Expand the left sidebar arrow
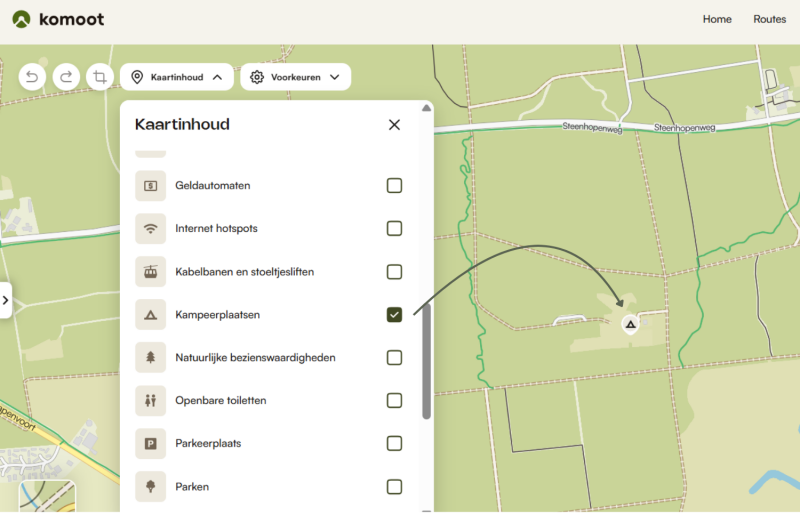 pyautogui.click(x=6, y=300)
